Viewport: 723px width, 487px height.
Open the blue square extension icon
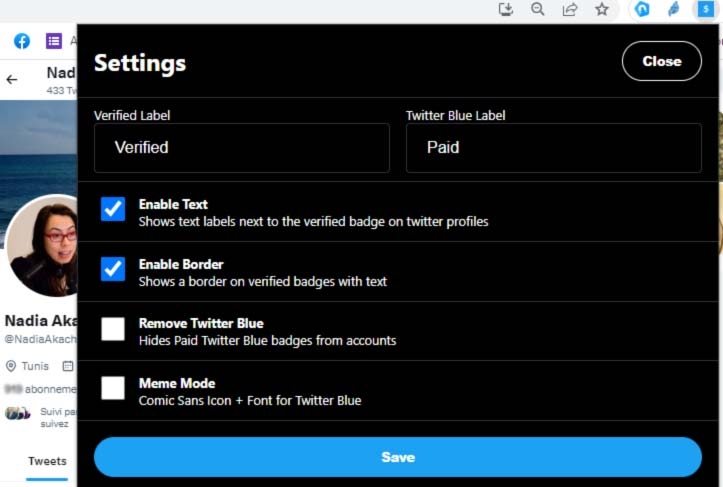click(705, 9)
